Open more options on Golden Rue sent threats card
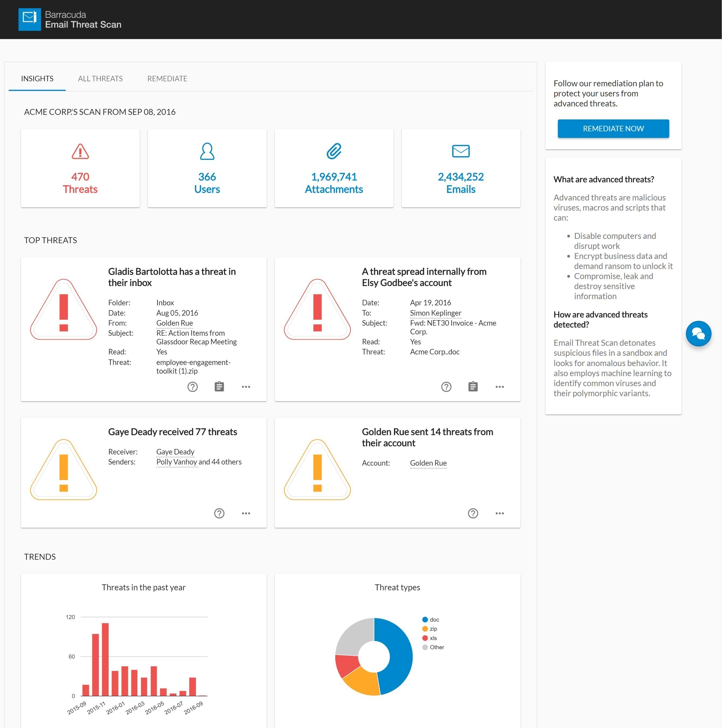722x728 pixels. click(x=500, y=513)
